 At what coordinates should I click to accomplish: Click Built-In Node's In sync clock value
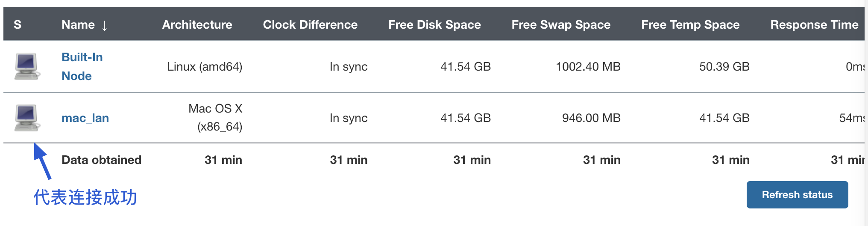click(349, 66)
